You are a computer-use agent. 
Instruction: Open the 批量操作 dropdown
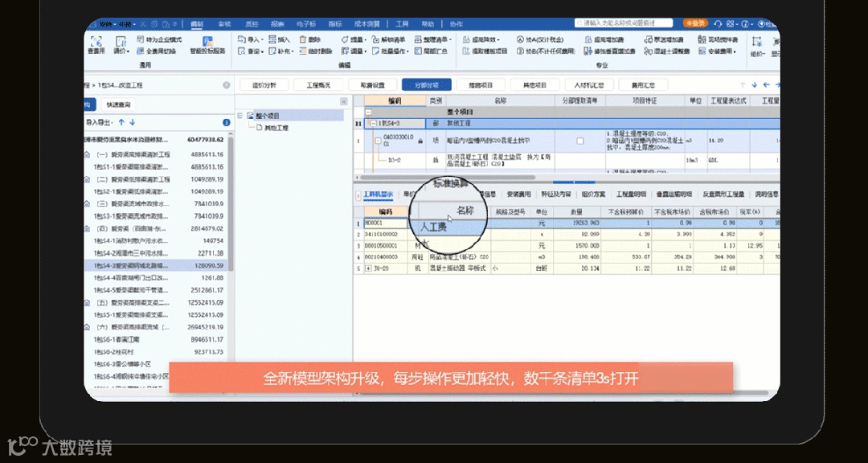click(x=391, y=51)
